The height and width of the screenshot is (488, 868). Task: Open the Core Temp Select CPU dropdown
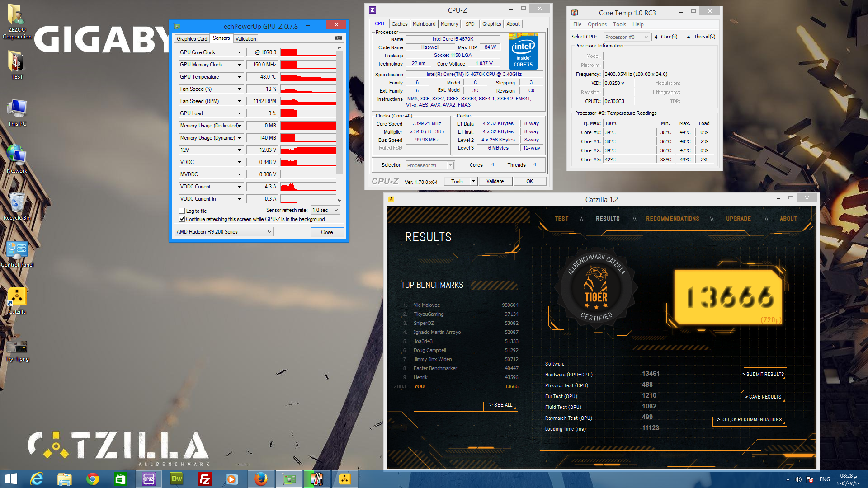626,37
